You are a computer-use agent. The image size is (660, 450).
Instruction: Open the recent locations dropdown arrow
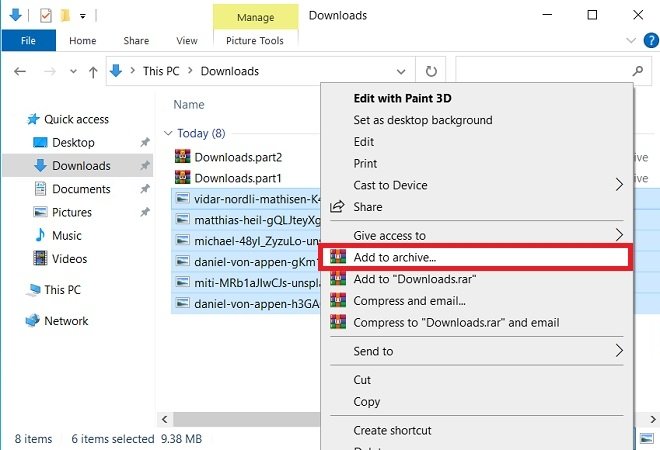tap(73, 72)
